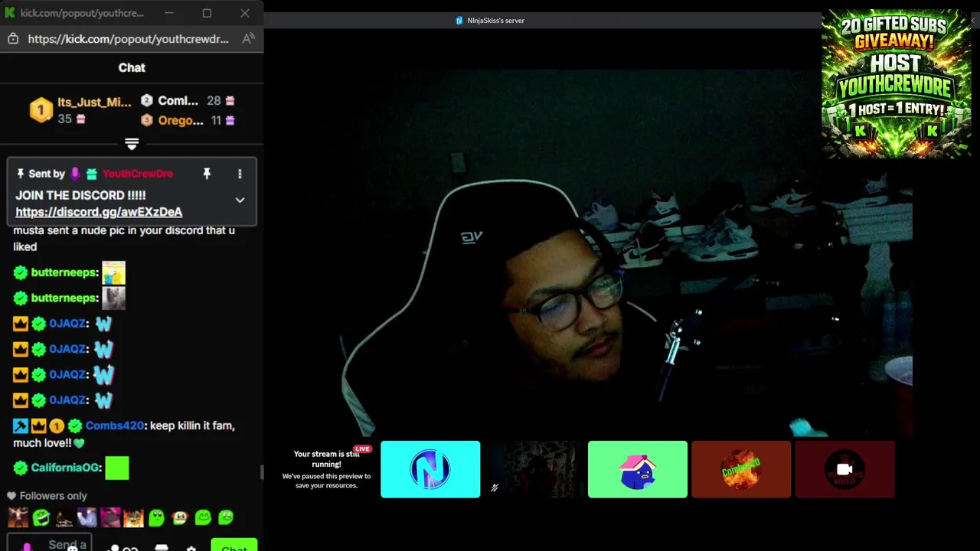Click the crown badge on the first 0JAQZ message
The height and width of the screenshot is (551, 980).
pyautogui.click(x=21, y=324)
